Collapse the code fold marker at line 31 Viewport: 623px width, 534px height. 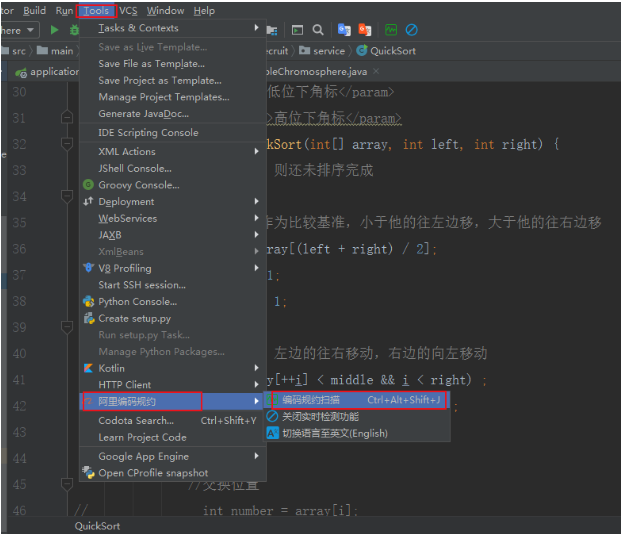[x=67, y=118]
